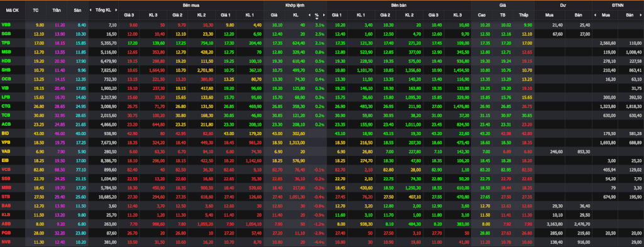This screenshot has height=247, width=644.
Task: Click the right arrow after the % column
Action: click(324, 15)
